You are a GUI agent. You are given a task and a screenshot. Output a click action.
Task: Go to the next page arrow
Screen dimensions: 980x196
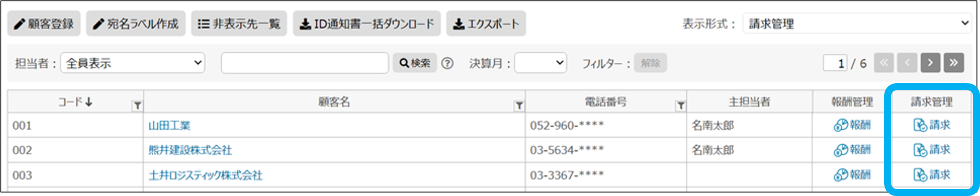point(930,63)
